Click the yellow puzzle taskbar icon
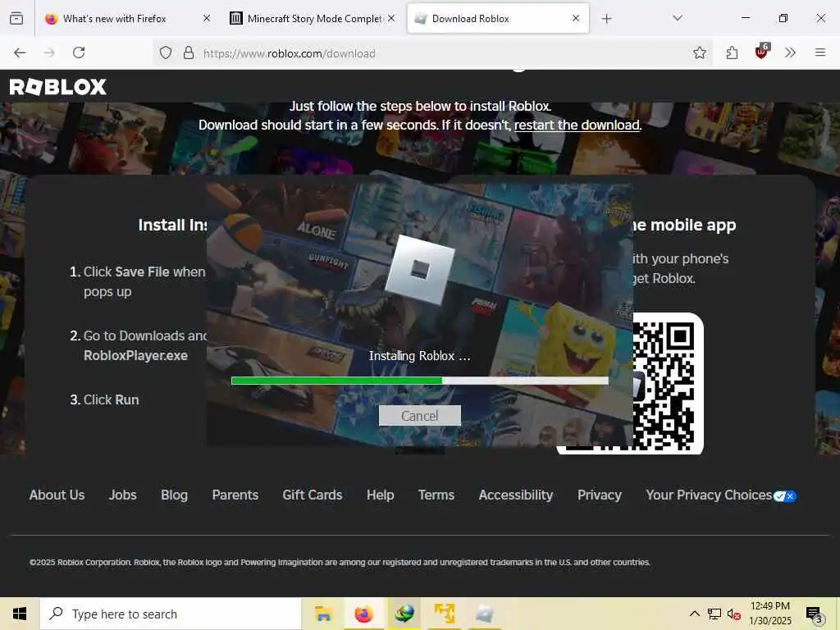The height and width of the screenshot is (630, 840). tap(445, 614)
